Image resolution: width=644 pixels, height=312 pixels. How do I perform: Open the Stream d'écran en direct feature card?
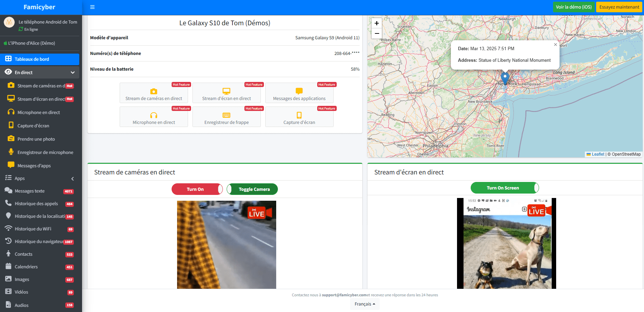pos(227,93)
